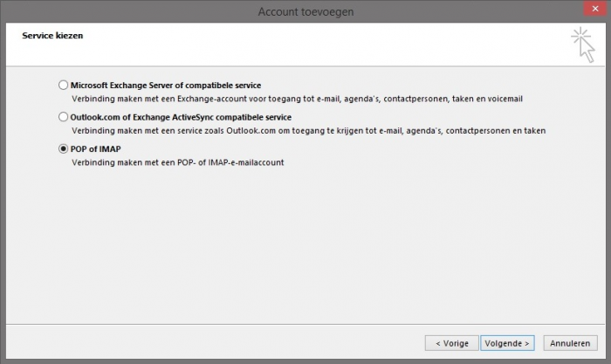Select Microsoft Exchange Server radio button
The height and width of the screenshot is (364, 611).
[x=63, y=86]
